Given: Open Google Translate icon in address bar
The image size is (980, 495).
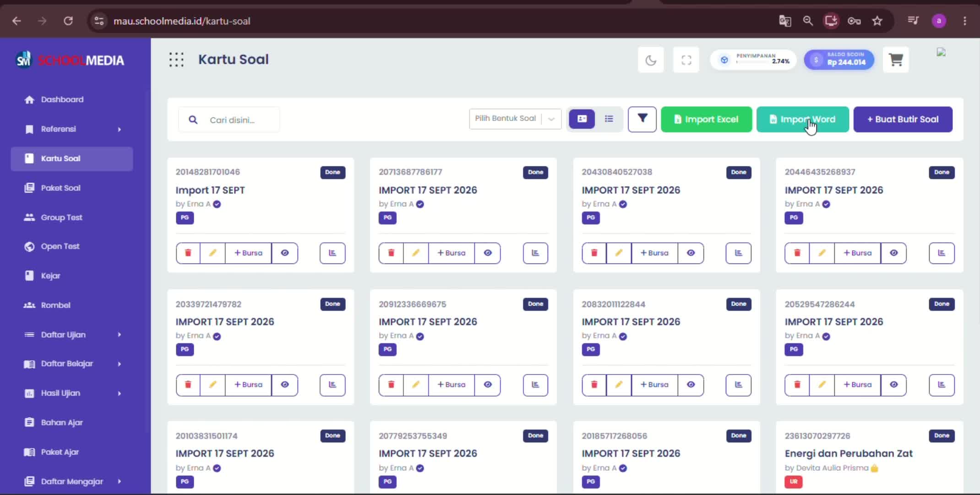Looking at the screenshot, I should 785,21.
